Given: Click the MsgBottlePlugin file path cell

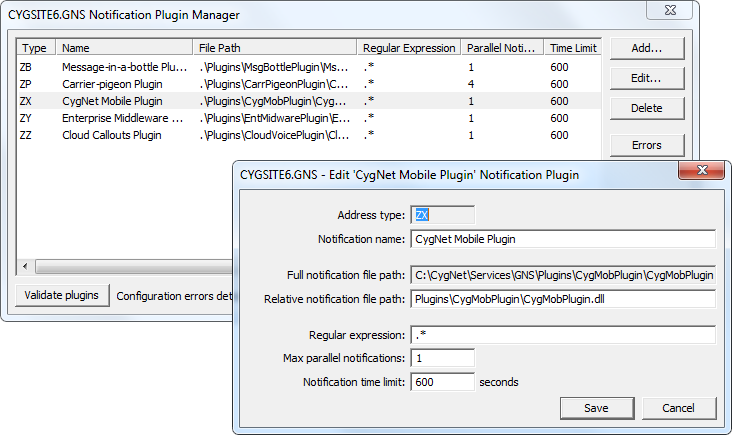Looking at the screenshot, I should pos(274,67).
